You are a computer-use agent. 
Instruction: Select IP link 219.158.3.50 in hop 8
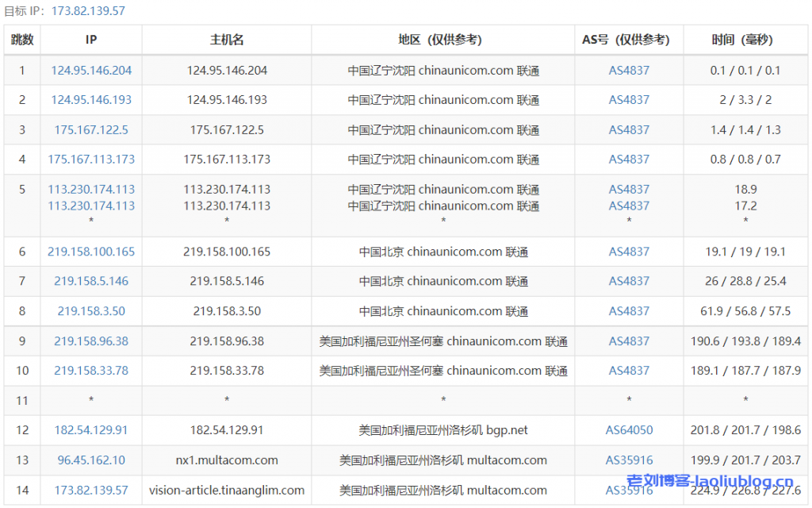[90, 311]
